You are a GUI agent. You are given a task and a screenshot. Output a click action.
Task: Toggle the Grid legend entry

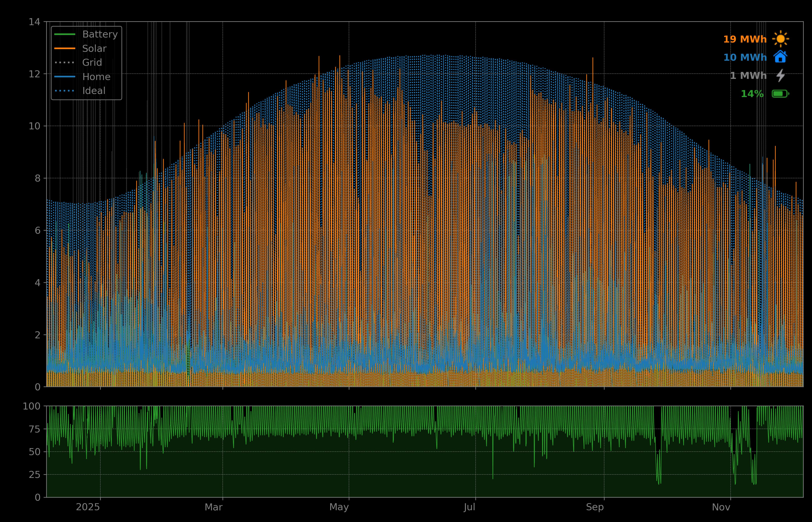click(92, 62)
